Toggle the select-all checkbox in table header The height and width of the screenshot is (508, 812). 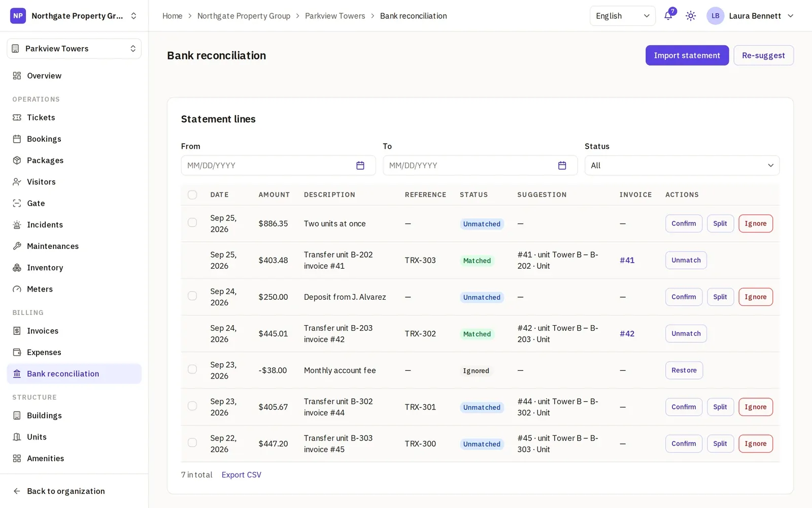click(192, 195)
